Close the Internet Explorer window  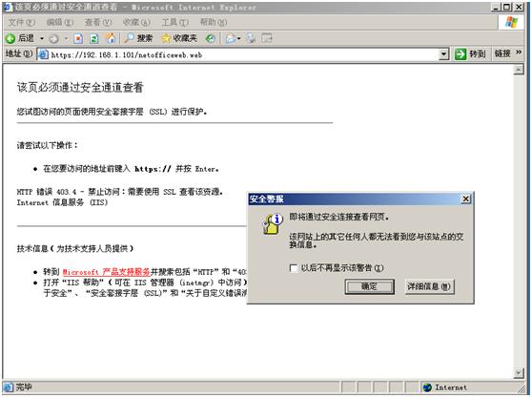coord(520,7)
